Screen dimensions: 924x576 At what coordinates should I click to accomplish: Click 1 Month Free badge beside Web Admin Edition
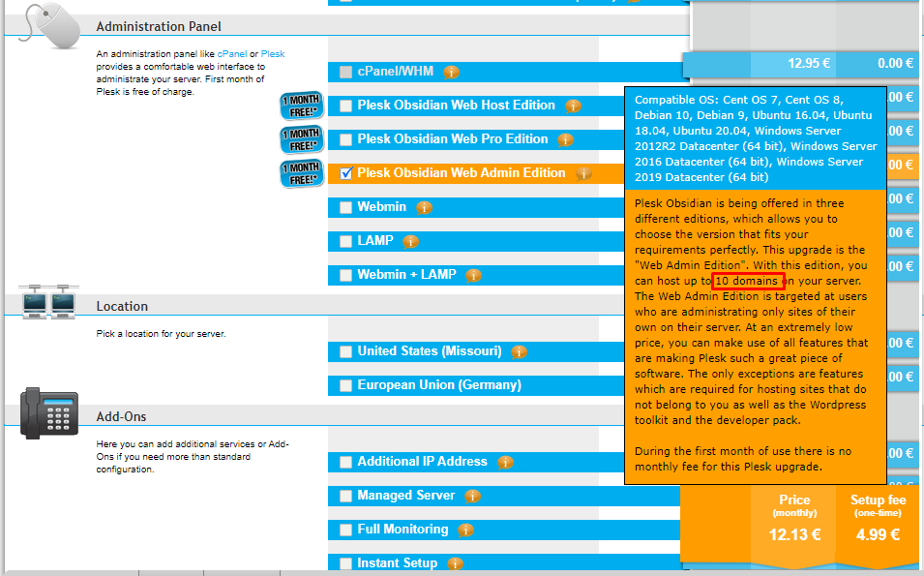(x=302, y=173)
